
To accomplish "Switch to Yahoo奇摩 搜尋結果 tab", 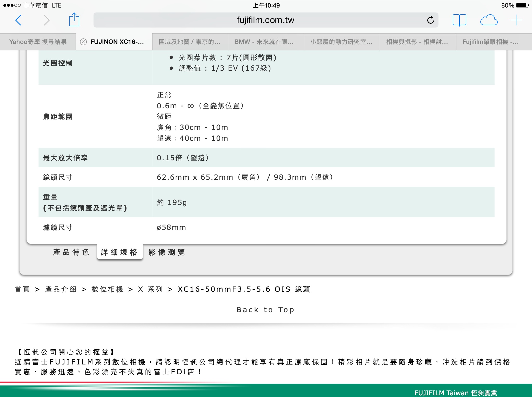I will click(x=38, y=42).
